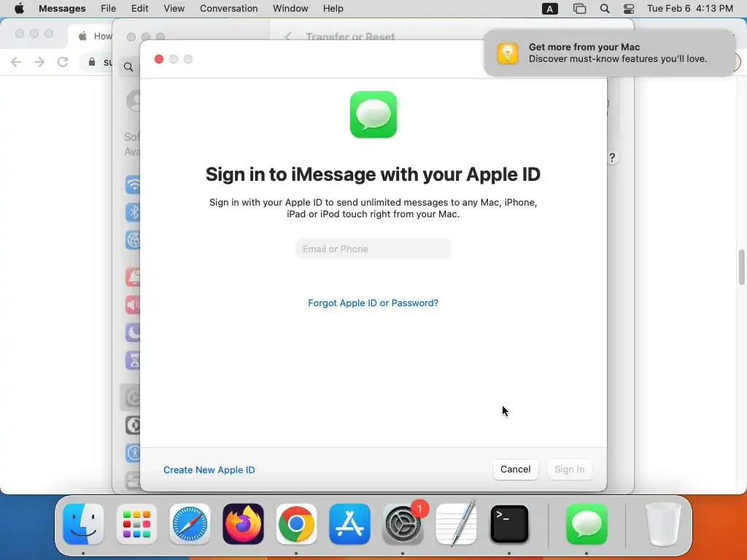The height and width of the screenshot is (560, 747).
Task: Click Messages icon in the Dock
Action: (587, 524)
